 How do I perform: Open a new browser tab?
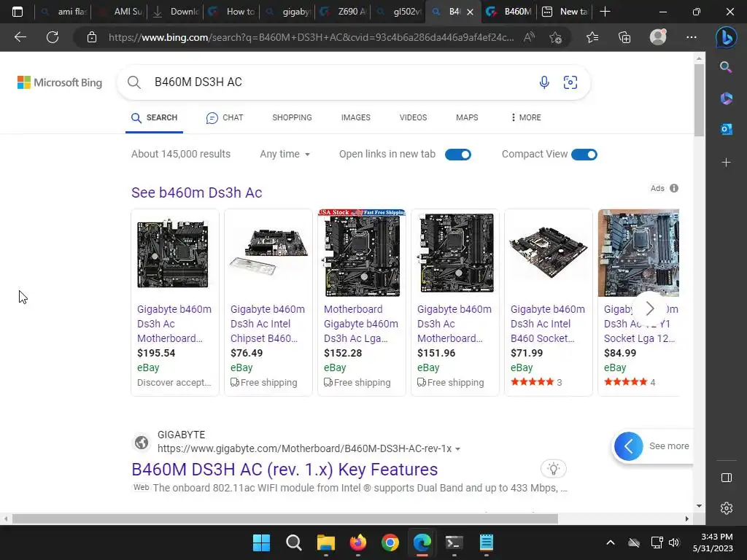[x=605, y=12]
